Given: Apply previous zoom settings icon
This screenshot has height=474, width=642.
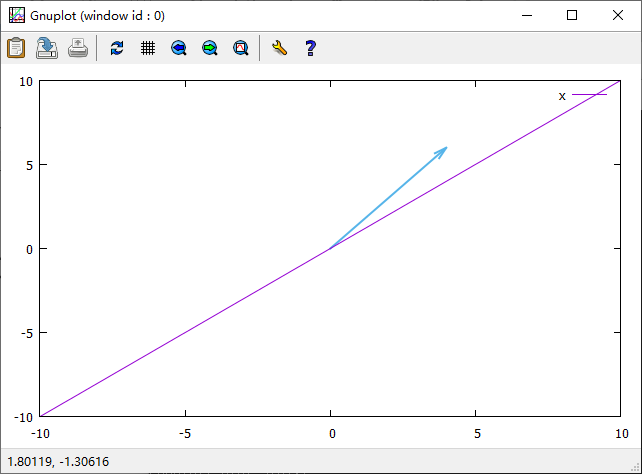Looking at the screenshot, I should [179, 48].
